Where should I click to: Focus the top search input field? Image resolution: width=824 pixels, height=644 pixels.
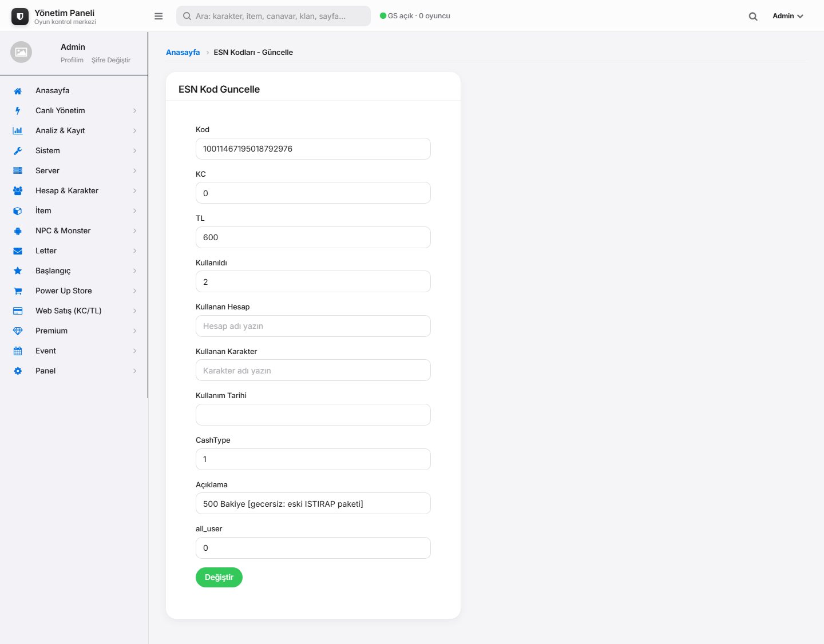click(274, 16)
